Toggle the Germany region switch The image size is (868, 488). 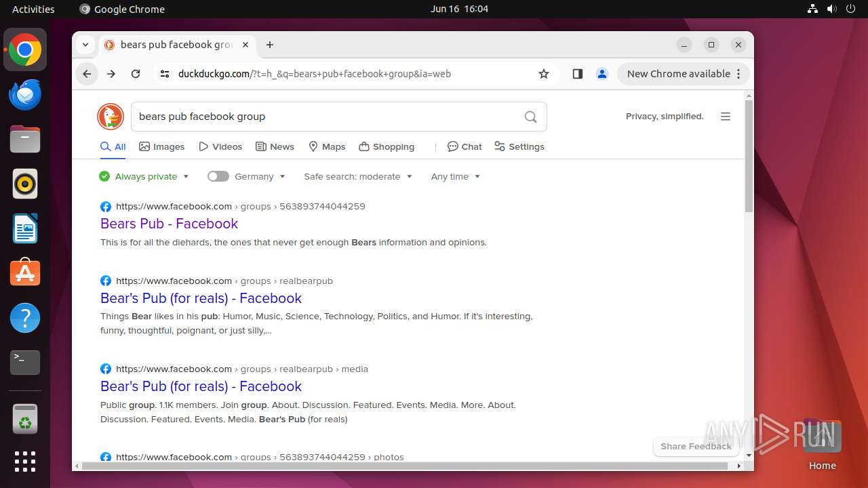[x=218, y=176]
